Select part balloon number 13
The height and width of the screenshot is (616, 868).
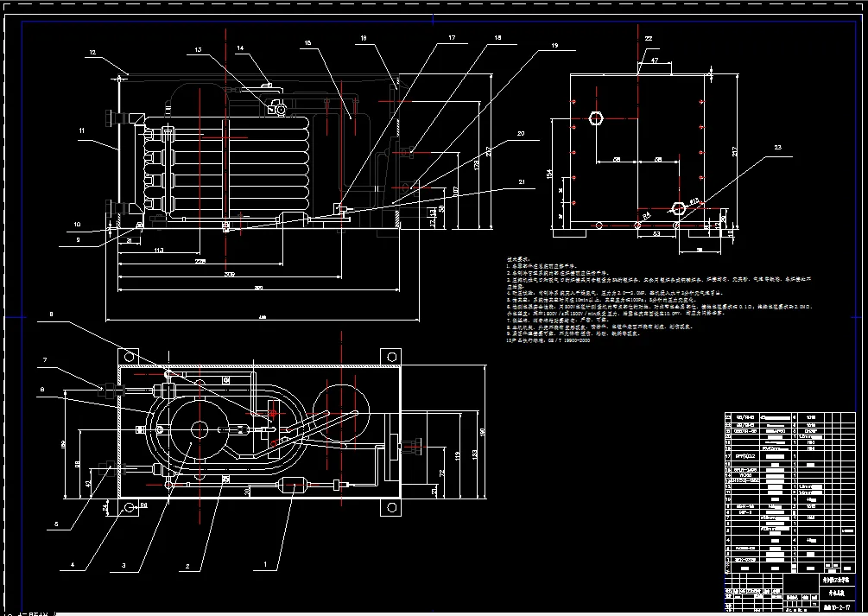198,50
